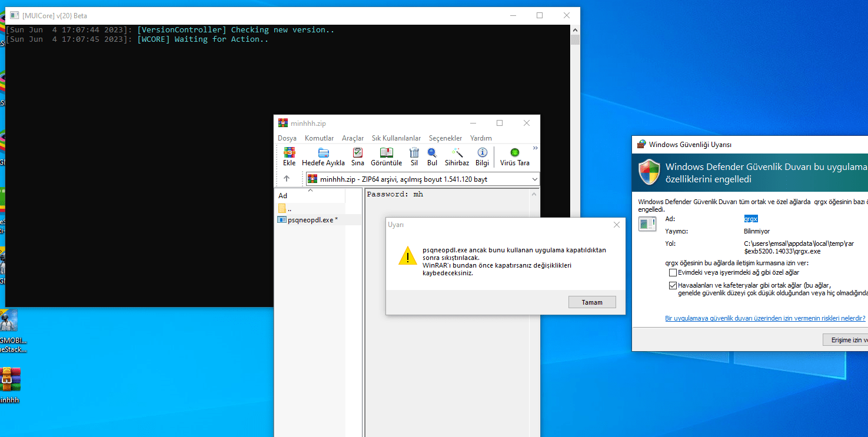Screen dimensions: 868x437
Task: Select the PUBG Mobile desktop shortcut
Action: point(11,331)
